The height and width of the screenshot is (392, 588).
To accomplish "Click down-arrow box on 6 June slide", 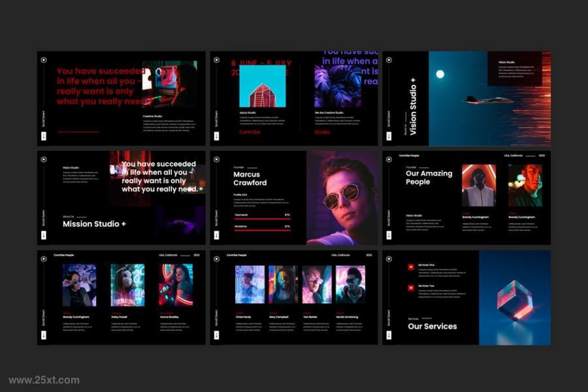I will coord(216,136).
